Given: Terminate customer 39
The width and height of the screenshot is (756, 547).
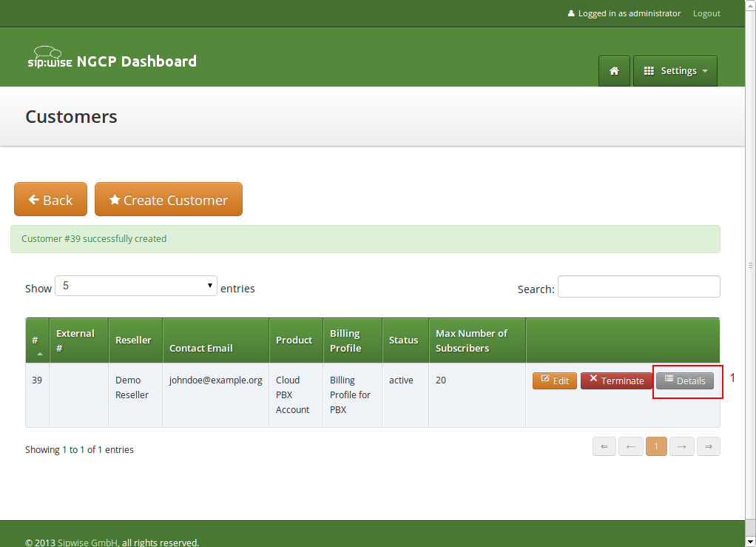Looking at the screenshot, I should click(616, 380).
